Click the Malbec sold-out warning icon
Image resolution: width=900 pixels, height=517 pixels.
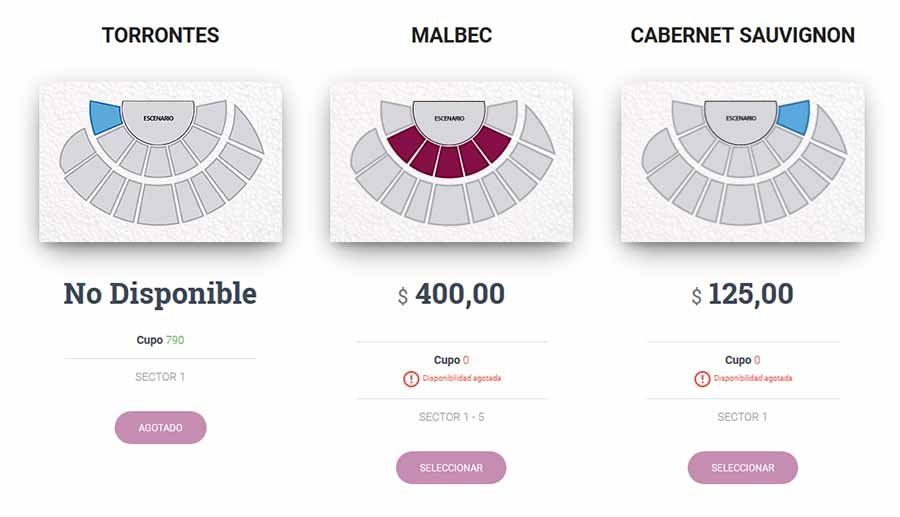coord(411,379)
